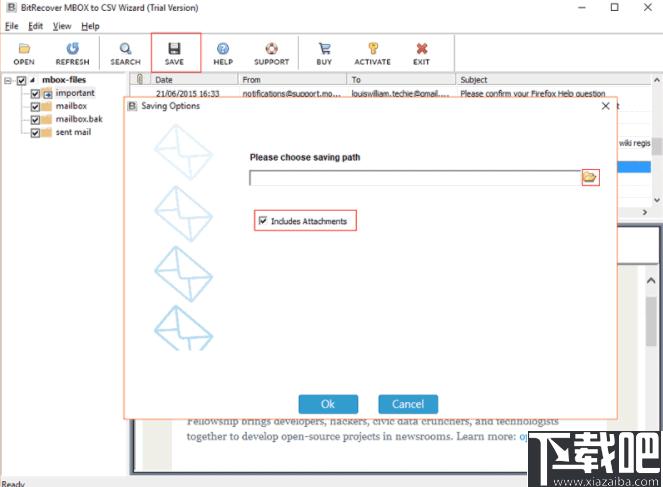Screen dimensions: 663x487
Task: Maximize the BitRecover window
Action: click(x=615, y=7)
